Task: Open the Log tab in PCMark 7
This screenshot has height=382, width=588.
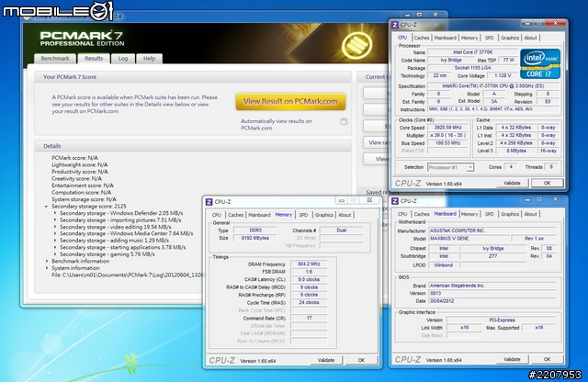Action: [123, 59]
